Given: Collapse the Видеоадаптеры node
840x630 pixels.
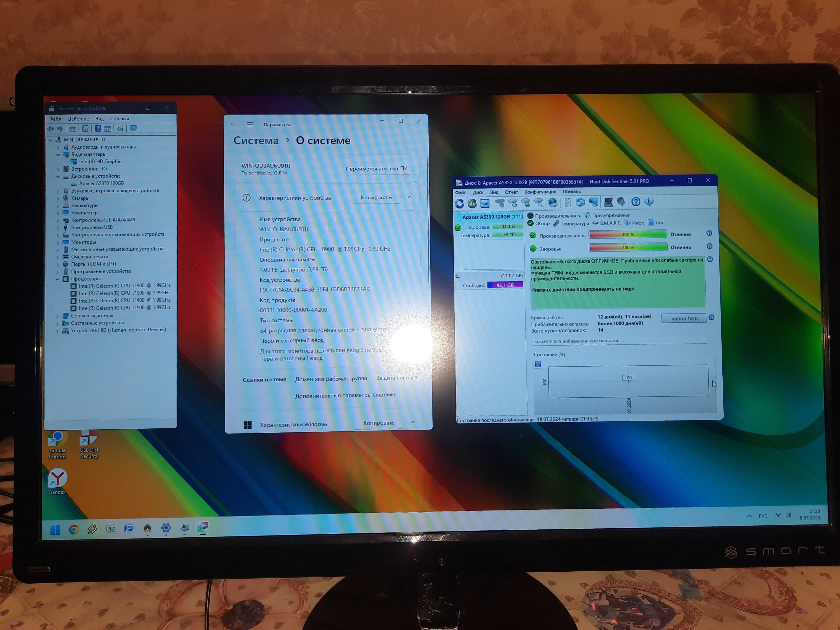Looking at the screenshot, I should [x=58, y=155].
